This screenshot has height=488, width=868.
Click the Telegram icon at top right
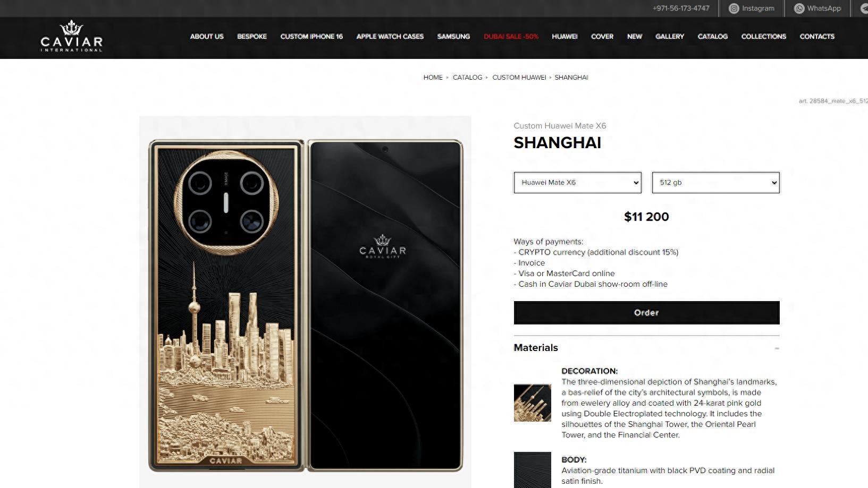point(864,8)
